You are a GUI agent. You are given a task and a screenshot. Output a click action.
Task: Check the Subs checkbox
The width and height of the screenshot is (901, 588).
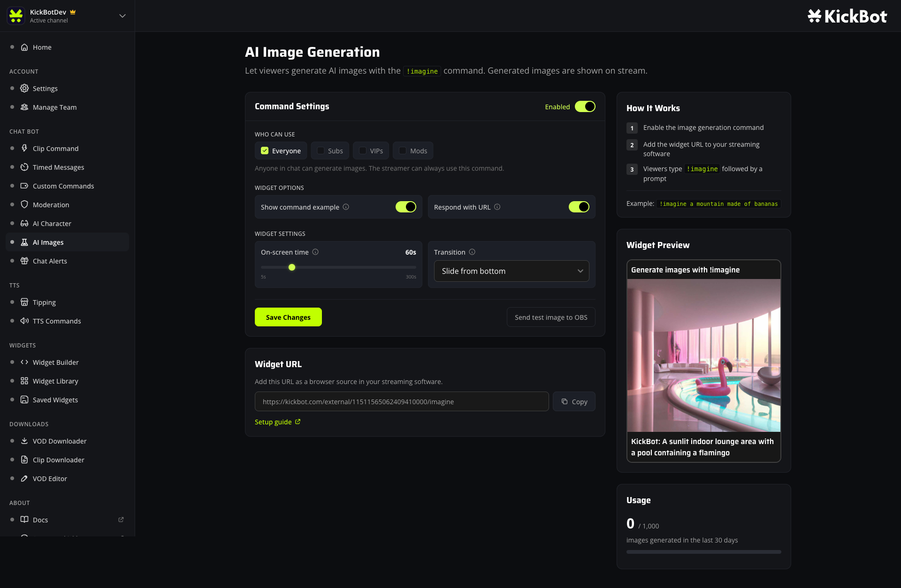(x=321, y=151)
